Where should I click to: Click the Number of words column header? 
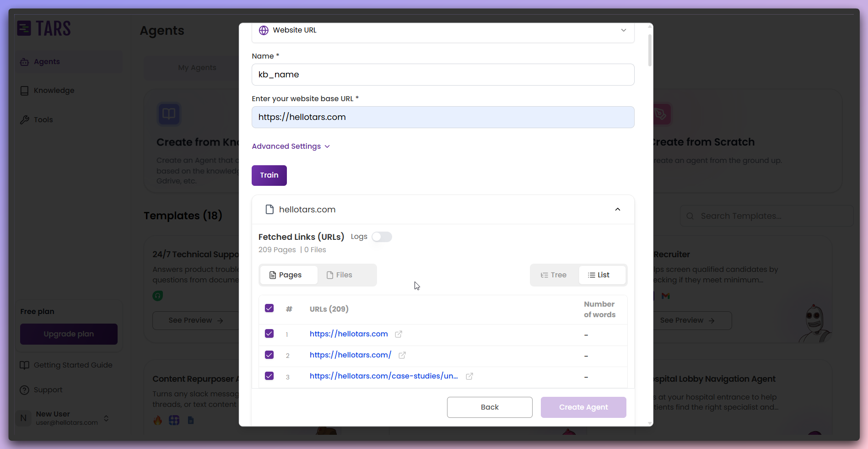(x=599, y=309)
